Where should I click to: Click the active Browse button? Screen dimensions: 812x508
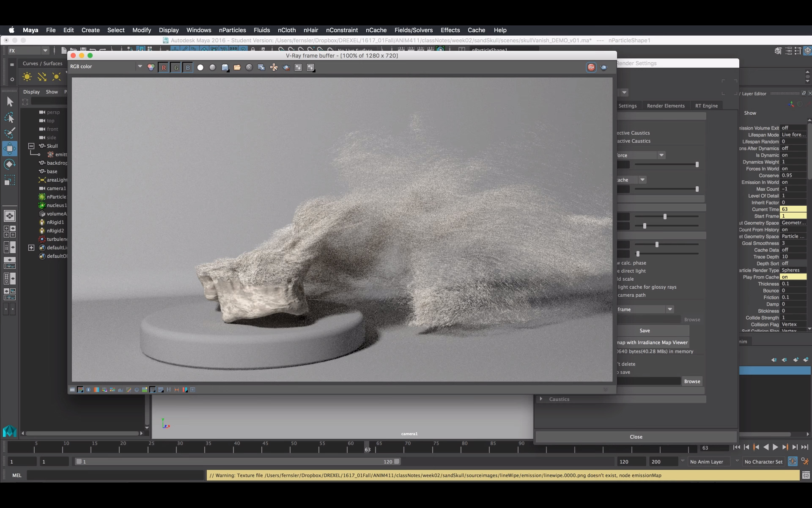tap(692, 381)
